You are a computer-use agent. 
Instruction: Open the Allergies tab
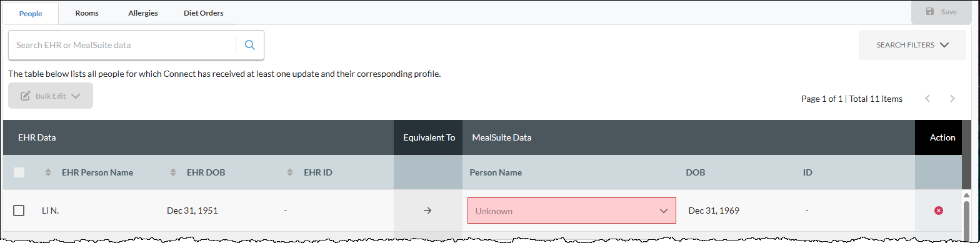pyautogui.click(x=143, y=12)
